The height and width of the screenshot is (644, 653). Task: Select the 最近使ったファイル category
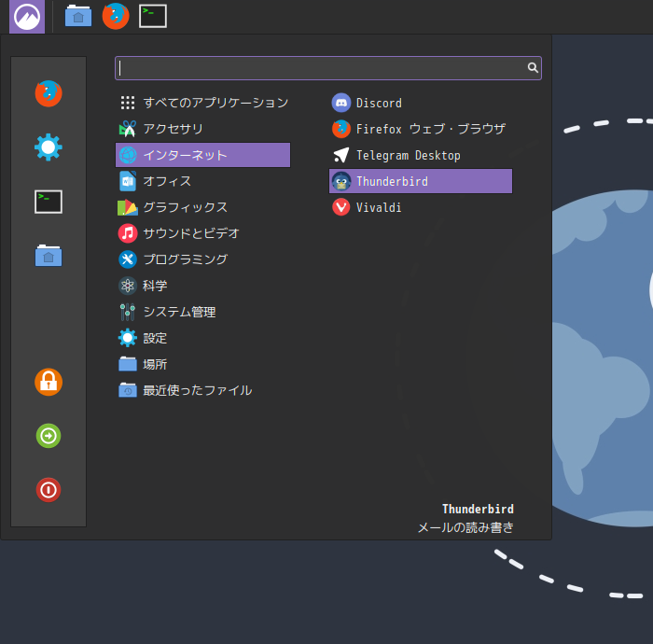[x=202, y=390]
